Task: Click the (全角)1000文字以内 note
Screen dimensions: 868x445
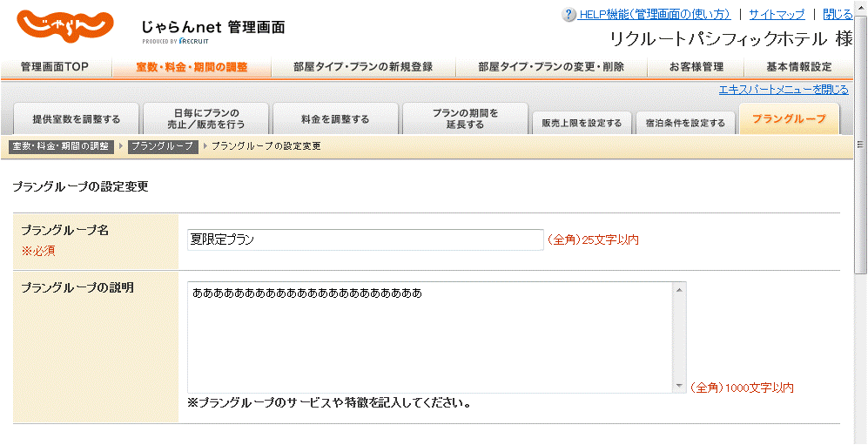Action: [x=742, y=388]
